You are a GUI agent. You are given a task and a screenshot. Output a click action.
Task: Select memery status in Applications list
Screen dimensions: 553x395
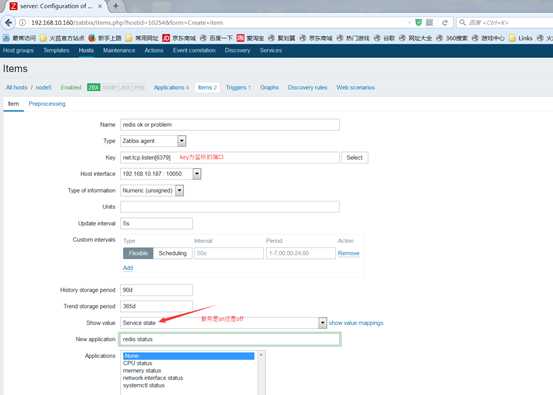coord(188,371)
